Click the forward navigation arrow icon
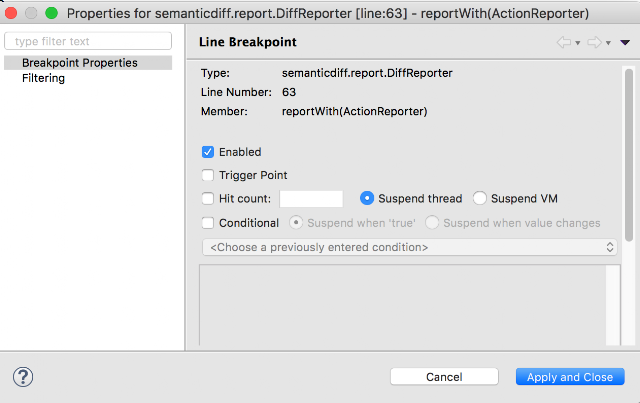 click(x=594, y=42)
